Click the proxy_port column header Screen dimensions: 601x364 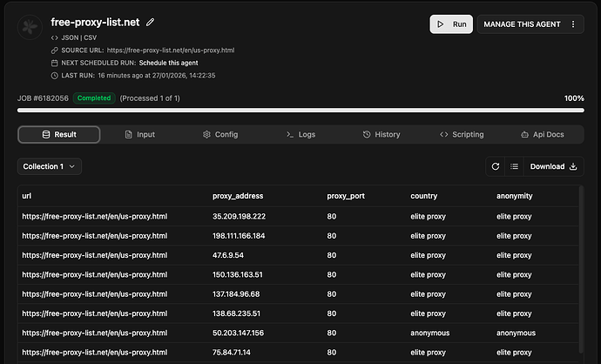tap(346, 196)
